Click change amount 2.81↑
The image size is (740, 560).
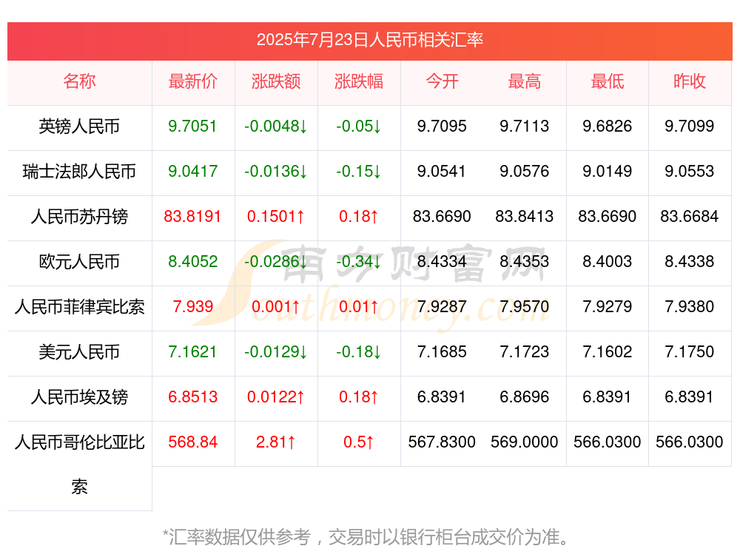pos(276,442)
